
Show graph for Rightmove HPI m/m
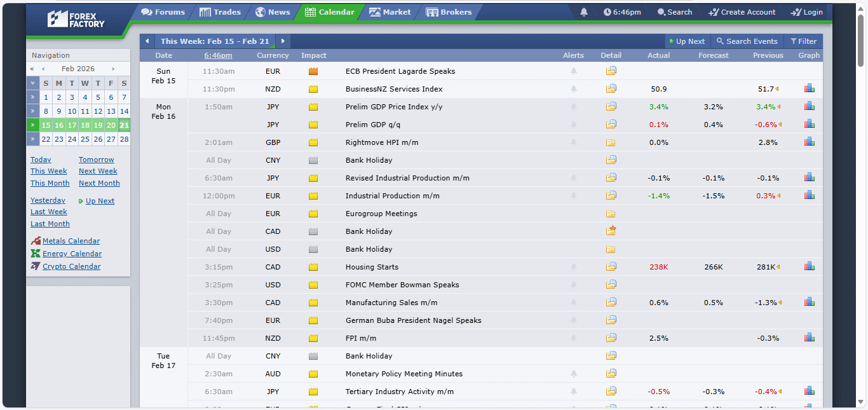click(809, 142)
